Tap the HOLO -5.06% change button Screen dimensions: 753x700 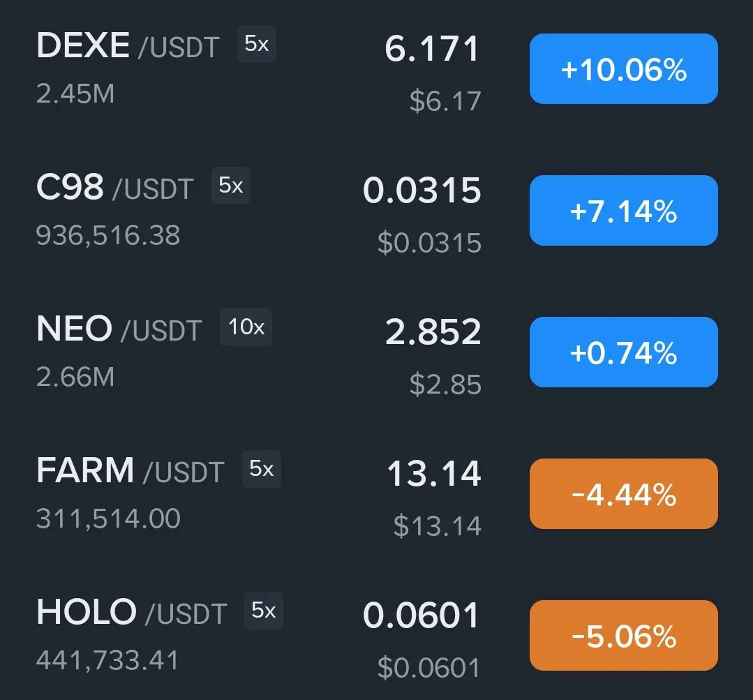tap(623, 636)
